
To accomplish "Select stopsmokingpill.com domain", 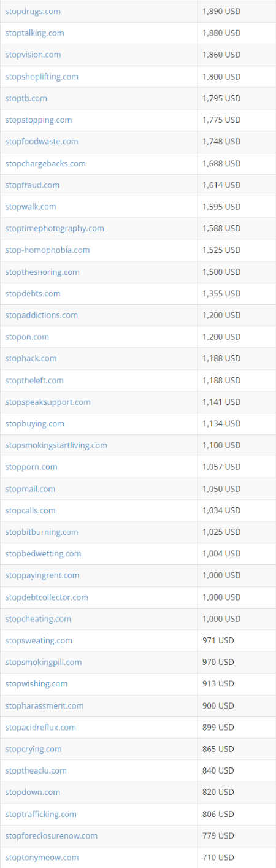I will coord(43,662).
